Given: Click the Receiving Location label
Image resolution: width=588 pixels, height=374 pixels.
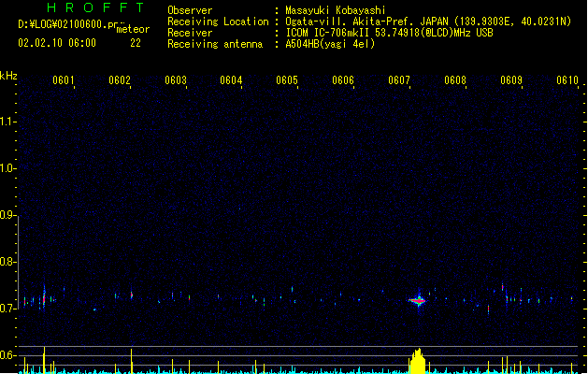Looking at the screenshot, I should 218,22.
